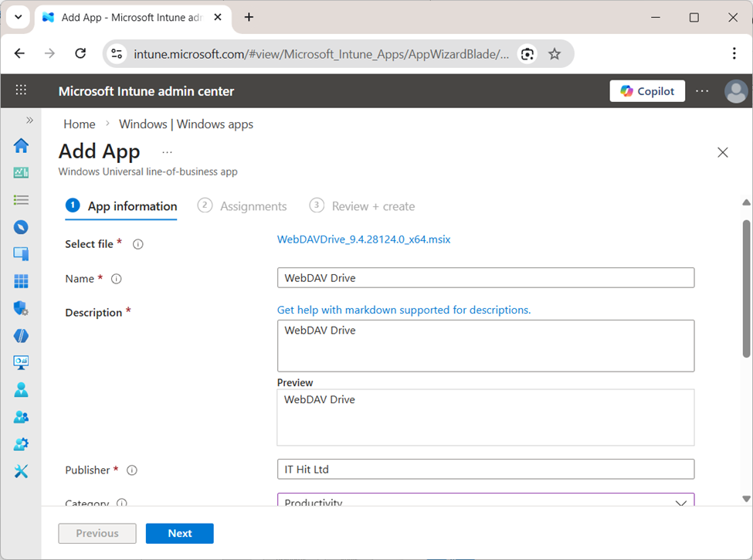This screenshot has width=753, height=560.
Task: Expand the collapsed navigation sidebar
Action: (29, 120)
